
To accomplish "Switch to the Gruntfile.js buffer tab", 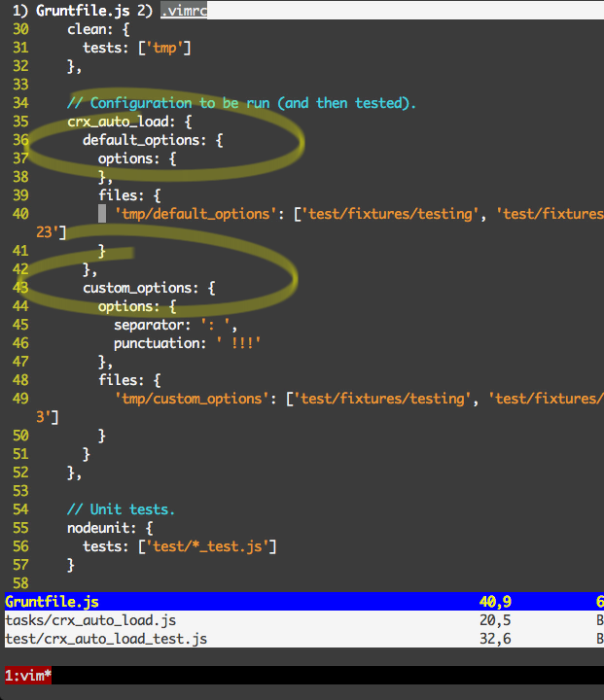I will tap(83, 11).
